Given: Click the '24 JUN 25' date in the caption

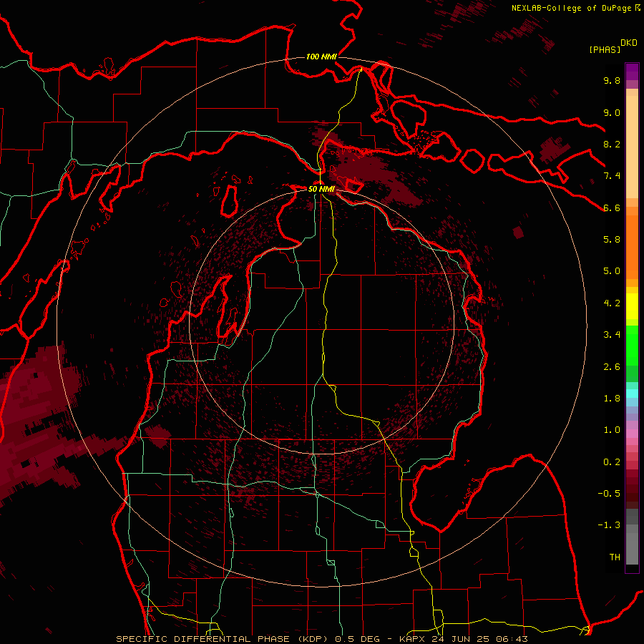Looking at the screenshot, I should [x=459, y=639].
